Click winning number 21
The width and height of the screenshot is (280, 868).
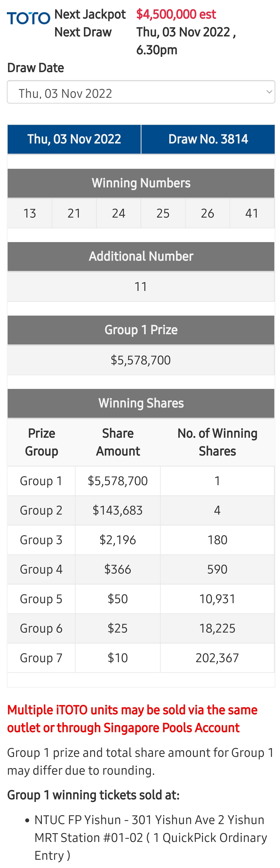click(x=74, y=213)
